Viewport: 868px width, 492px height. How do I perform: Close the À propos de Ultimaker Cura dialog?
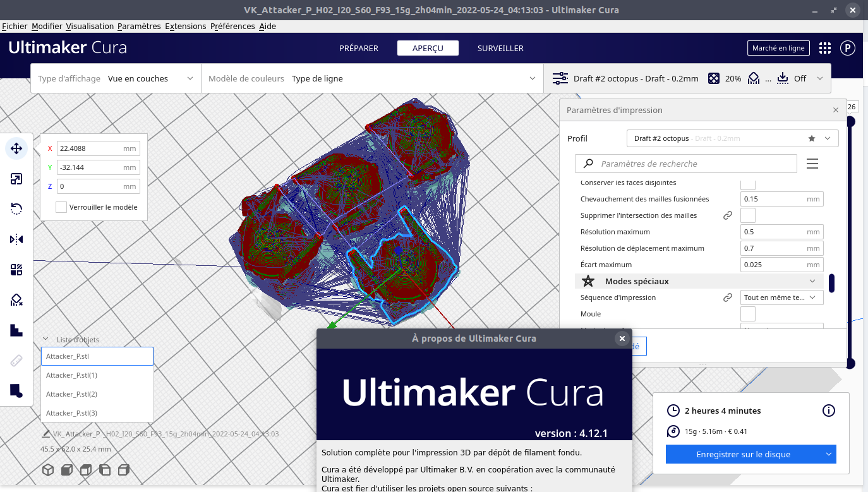[622, 339]
